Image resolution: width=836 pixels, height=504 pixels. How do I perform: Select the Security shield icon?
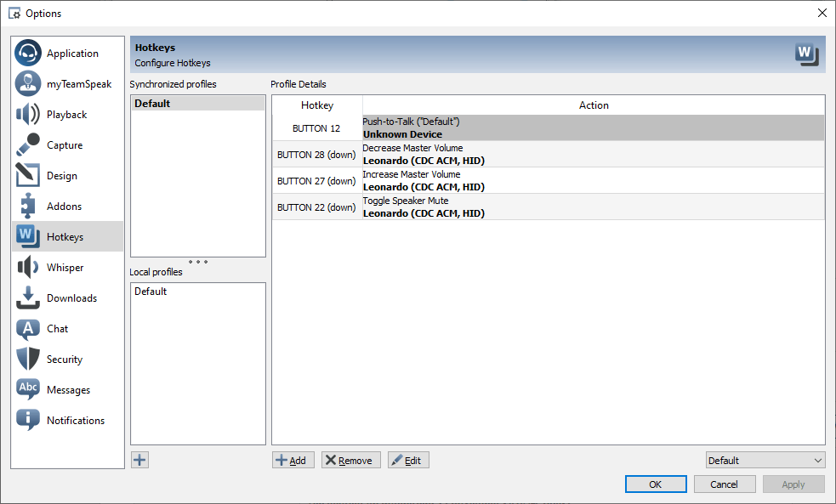[28, 359]
